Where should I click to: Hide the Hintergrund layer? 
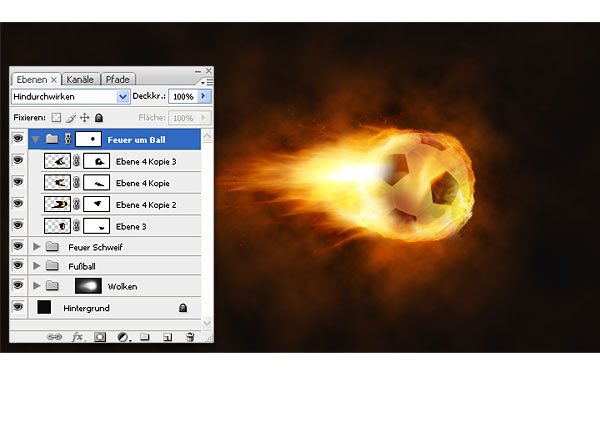(18, 306)
